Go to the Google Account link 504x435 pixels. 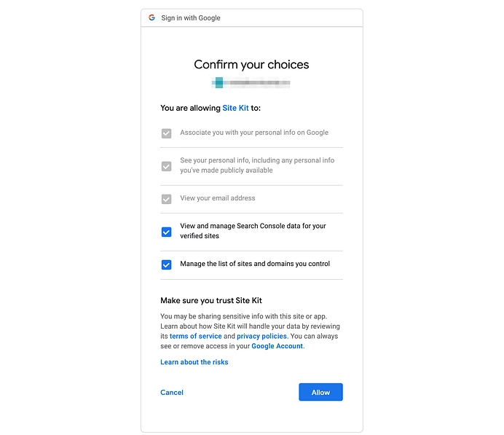pos(277,346)
